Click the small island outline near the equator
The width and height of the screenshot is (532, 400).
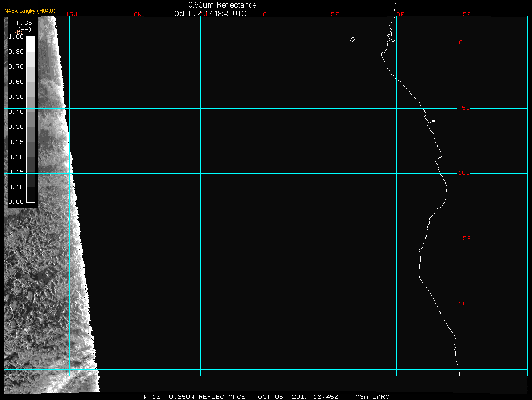352,40
